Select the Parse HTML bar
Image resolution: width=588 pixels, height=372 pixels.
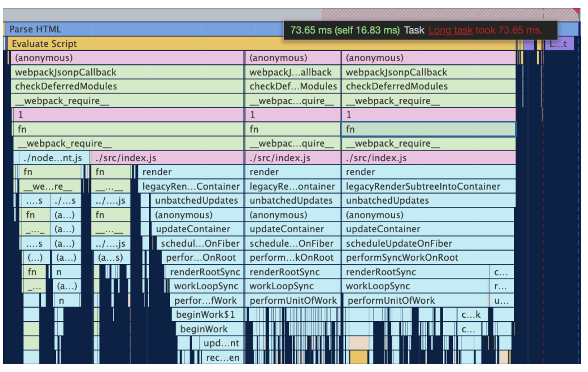pos(144,29)
